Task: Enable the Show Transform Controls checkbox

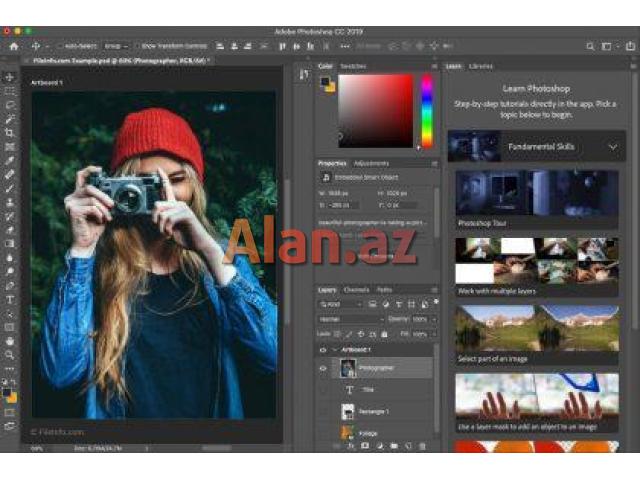Action: coord(138,46)
